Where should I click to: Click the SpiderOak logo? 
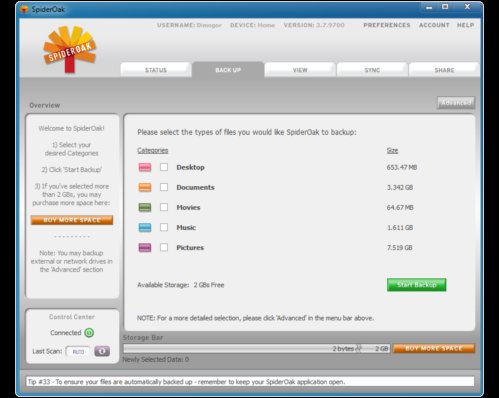[70, 49]
